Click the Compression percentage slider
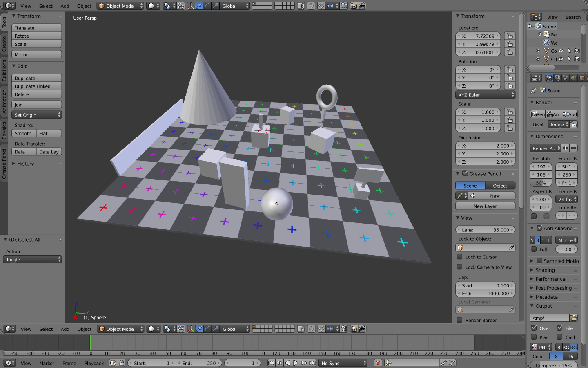The image size is (588, 368). 553,365
